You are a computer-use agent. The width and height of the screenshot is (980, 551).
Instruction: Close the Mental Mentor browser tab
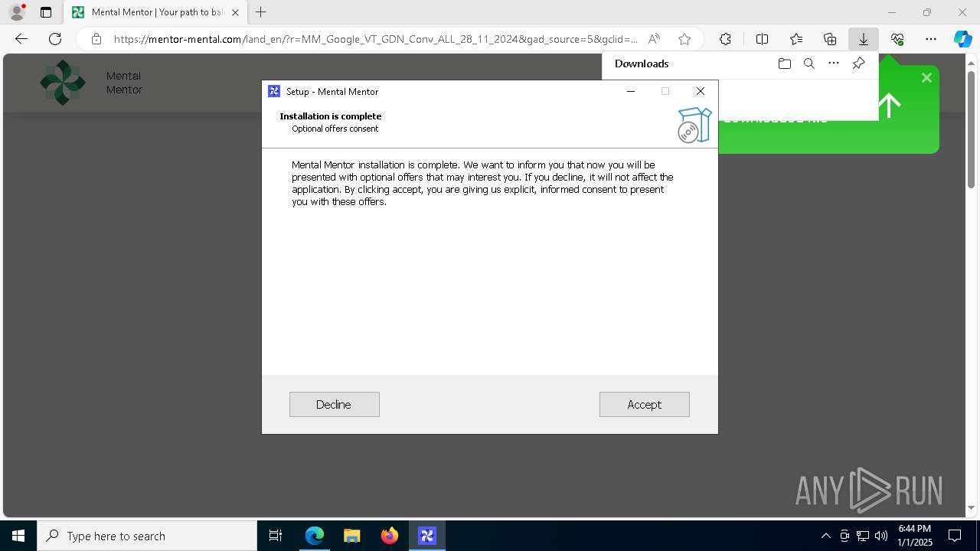pyautogui.click(x=235, y=12)
